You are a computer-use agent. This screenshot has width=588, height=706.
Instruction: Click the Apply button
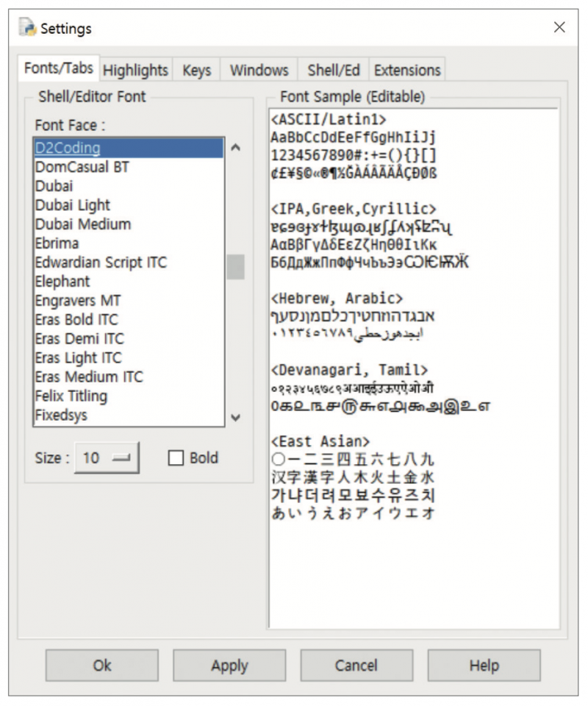click(x=229, y=666)
